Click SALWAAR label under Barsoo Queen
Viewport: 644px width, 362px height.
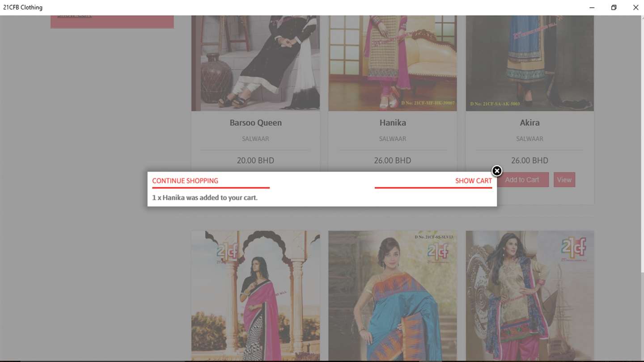click(x=255, y=139)
